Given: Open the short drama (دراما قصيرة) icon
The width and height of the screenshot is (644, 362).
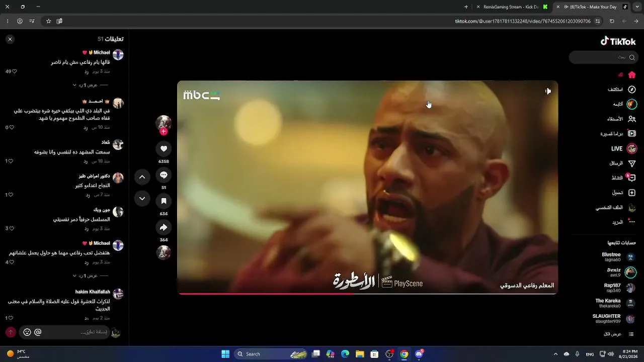Looking at the screenshot, I should [632, 134].
